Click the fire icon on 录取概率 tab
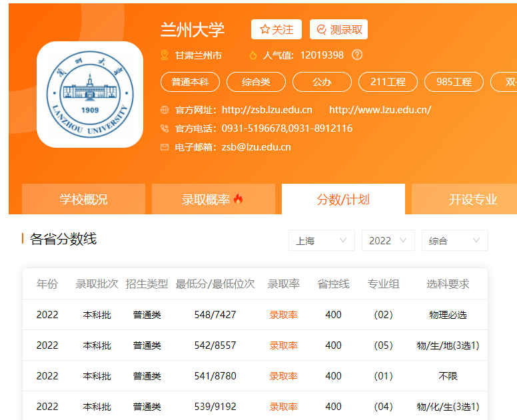 tap(238, 199)
